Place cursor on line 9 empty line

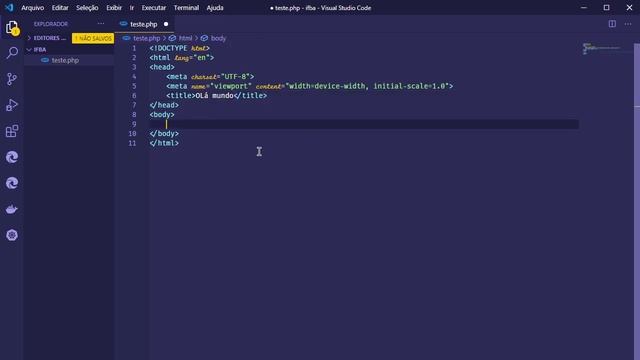point(363,124)
